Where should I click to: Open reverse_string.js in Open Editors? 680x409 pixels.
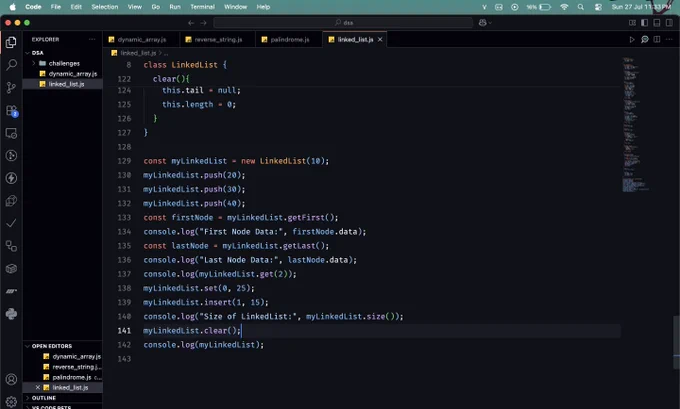pos(63,367)
